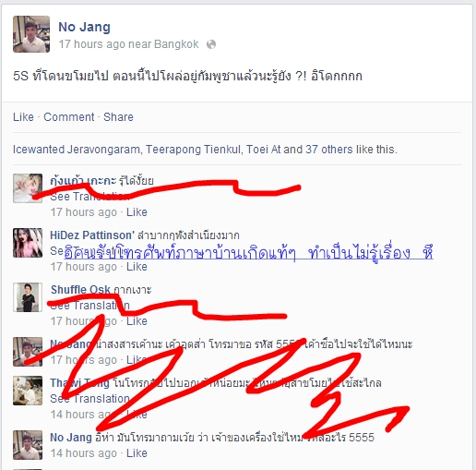Open No Jang's post profile picture
This screenshot has height=470, width=476.
(x=31, y=34)
